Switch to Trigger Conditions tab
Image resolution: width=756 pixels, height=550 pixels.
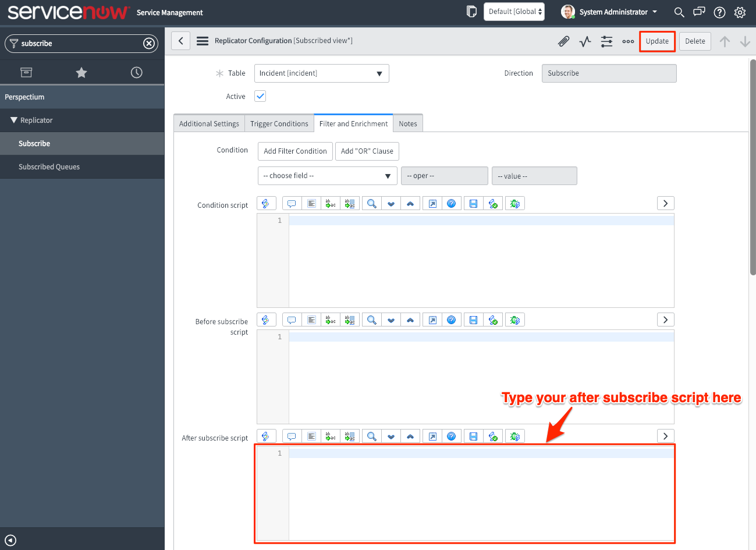279,123
